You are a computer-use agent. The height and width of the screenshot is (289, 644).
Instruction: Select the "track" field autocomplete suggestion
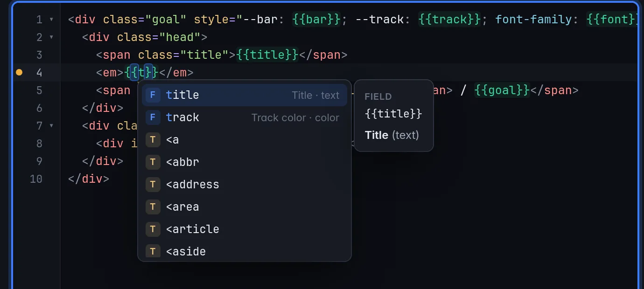pyautogui.click(x=245, y=117)
